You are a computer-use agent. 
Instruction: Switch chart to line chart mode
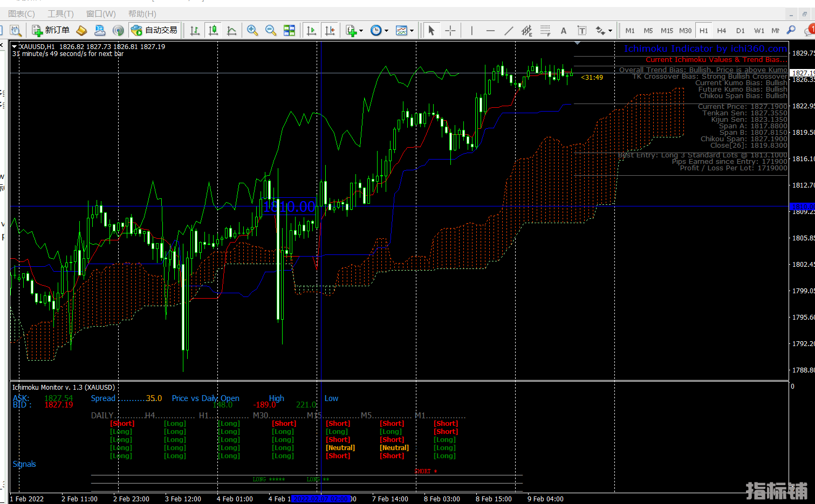click(231, 30)
